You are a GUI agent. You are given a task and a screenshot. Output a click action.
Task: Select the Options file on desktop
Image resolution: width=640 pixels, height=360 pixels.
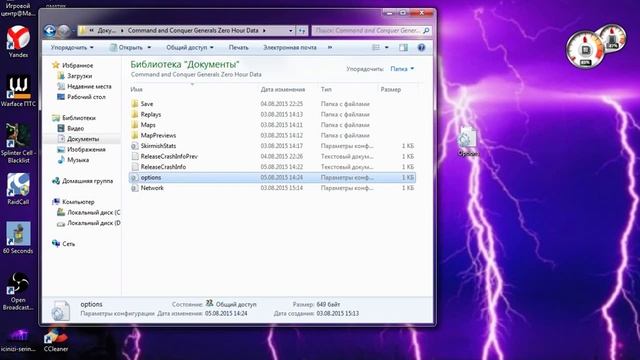coord(468,142)
